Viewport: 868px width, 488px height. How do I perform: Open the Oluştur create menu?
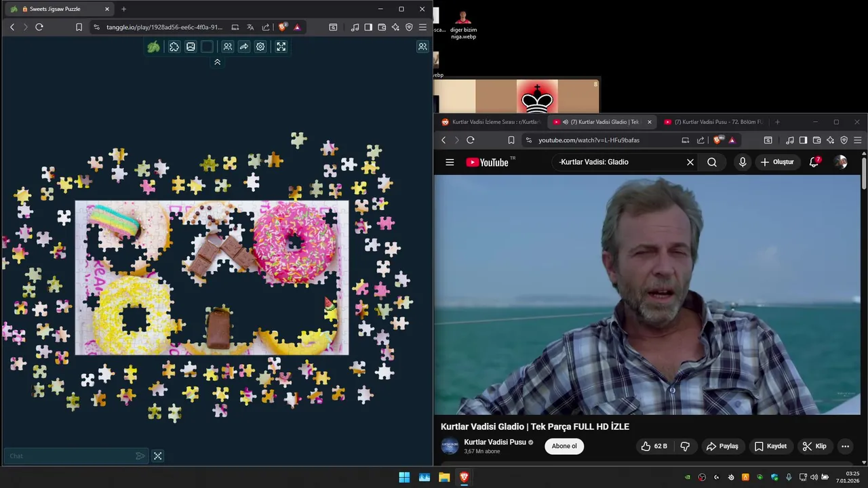[778, 162]
